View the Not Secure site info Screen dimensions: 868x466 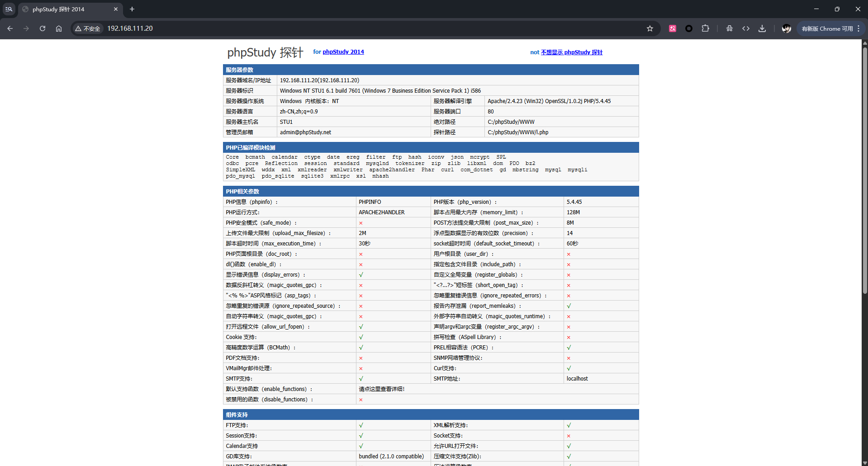click(88, 28)
